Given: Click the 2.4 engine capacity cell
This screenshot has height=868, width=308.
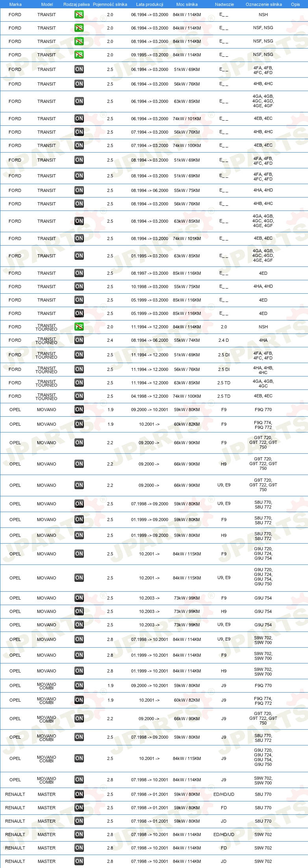Looking at the screenshot, I should [x=110, y=340].
